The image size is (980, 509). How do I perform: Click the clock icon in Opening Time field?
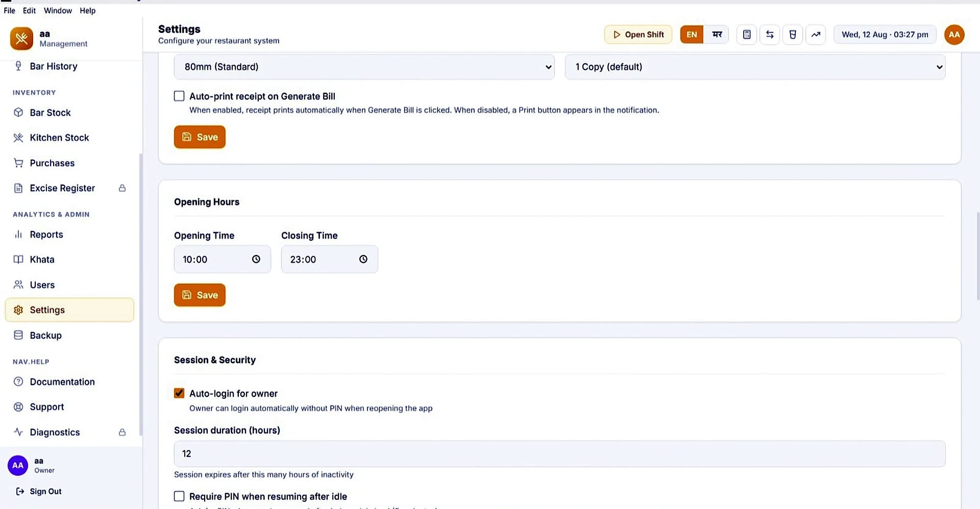click(256, 259)
